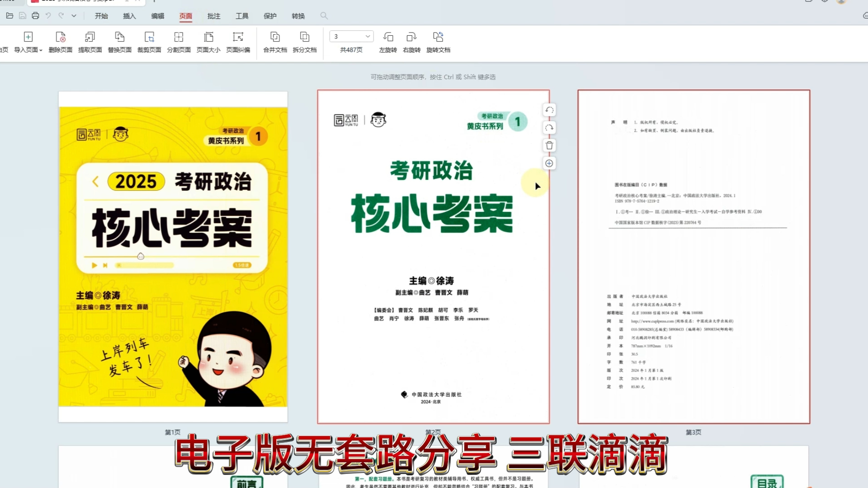Click the Undo arrow icon
Viewport: 868px width, 488px height.
(48, 16)
